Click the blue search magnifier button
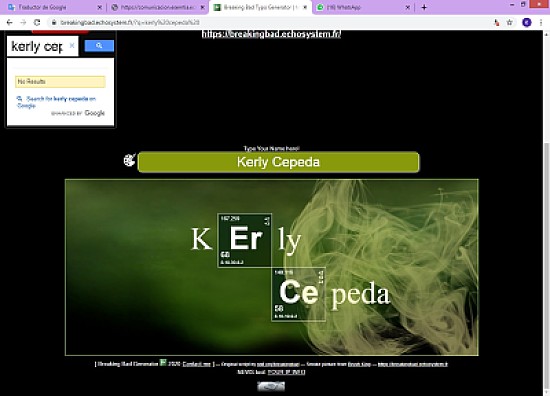The height and width of the screenshot is (396, 550). click(99, 46)
